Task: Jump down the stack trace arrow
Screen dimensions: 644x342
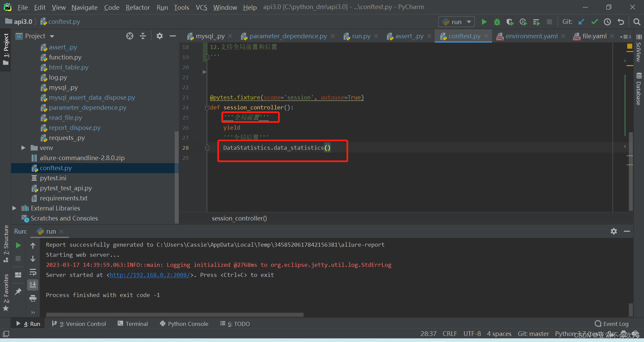Action: coord(33,258)
